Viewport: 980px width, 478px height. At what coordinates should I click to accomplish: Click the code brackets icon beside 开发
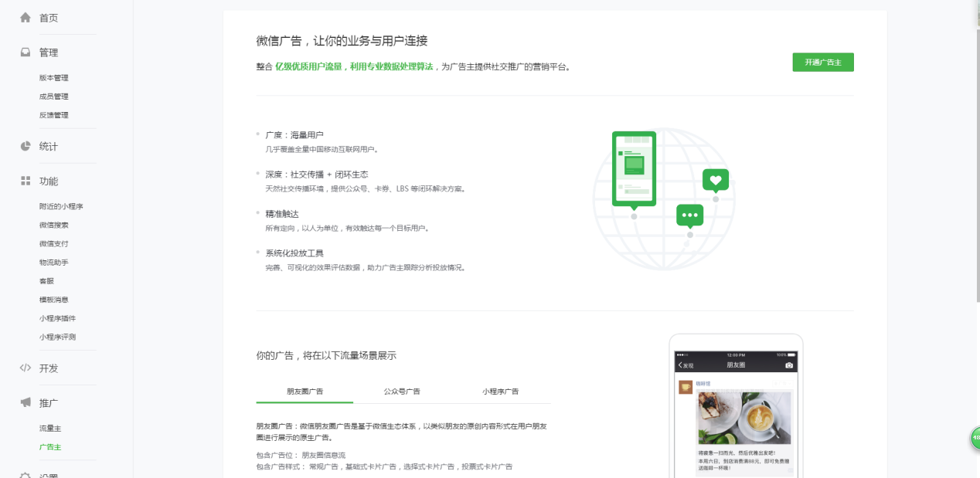[x=26, y=368]
